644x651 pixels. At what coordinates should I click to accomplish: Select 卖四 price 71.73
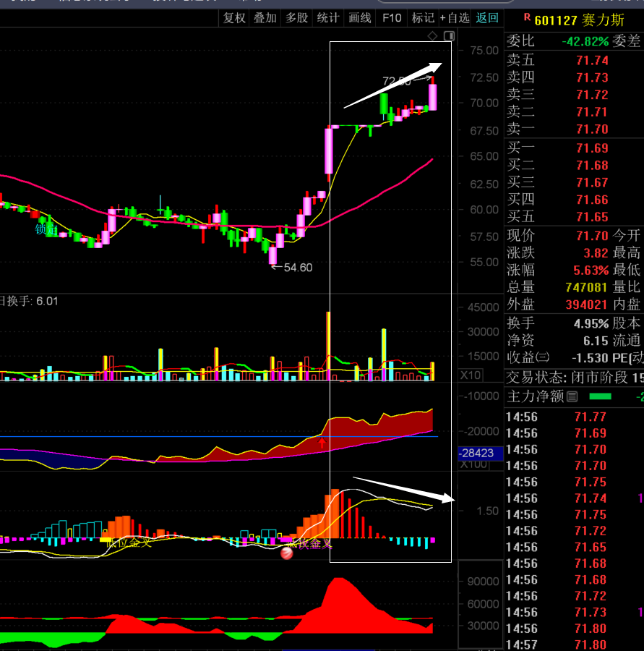[x=592, y=77]
